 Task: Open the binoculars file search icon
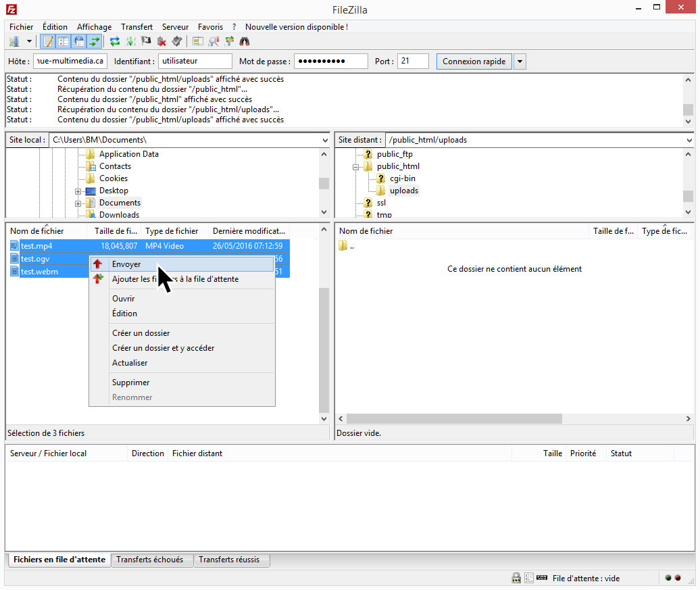(245, 42)
